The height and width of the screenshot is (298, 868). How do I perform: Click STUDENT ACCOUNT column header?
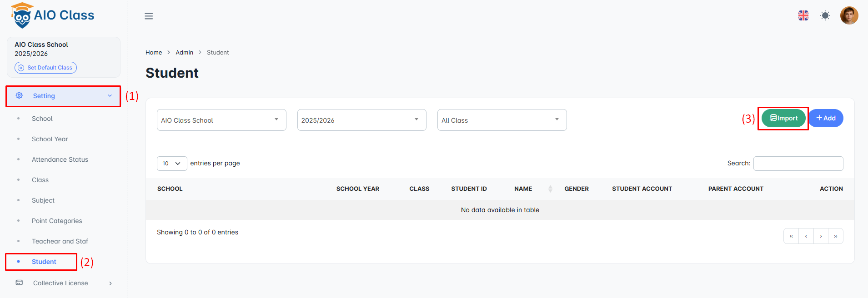(642, 189)
